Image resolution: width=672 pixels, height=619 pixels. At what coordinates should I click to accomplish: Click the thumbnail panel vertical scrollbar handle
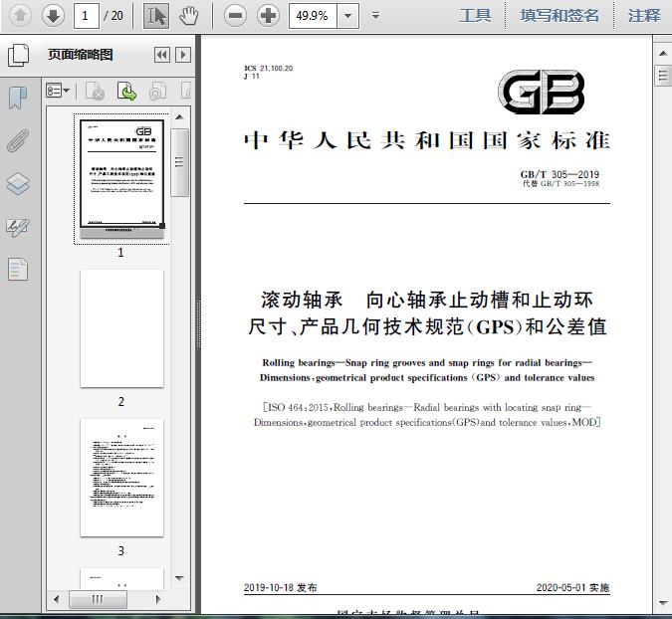[x=179, y=162]
